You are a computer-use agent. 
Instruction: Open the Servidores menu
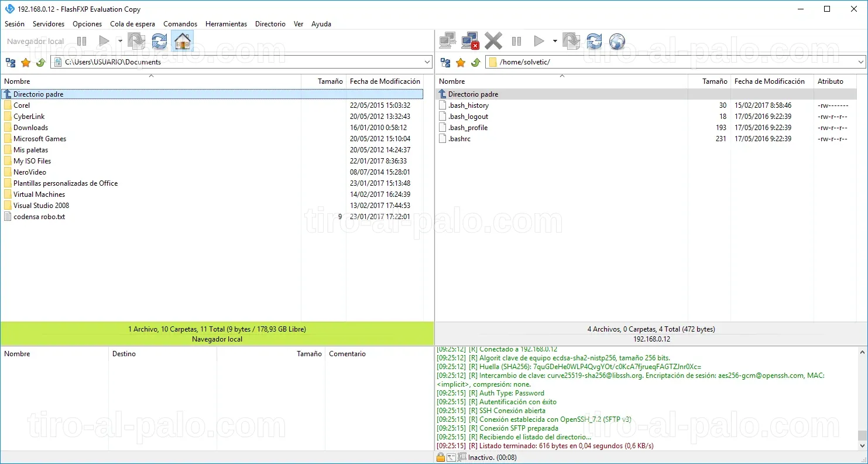pyautogui.click(x=49, y=24)
